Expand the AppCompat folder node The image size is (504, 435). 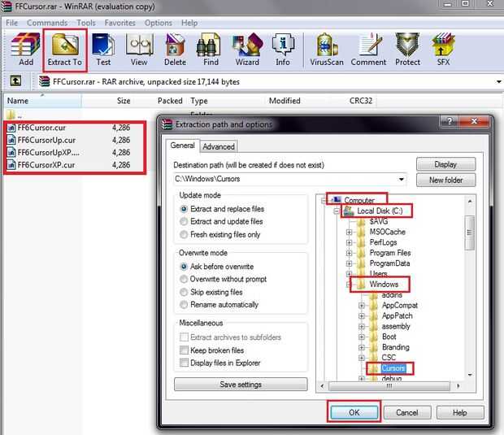pyautogui.click(x=362, y=306)
